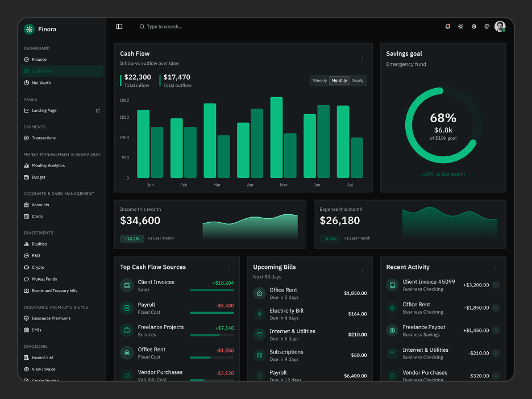Open Upcoming Bills options menu

pyautogui.click(x=363, y=271)
